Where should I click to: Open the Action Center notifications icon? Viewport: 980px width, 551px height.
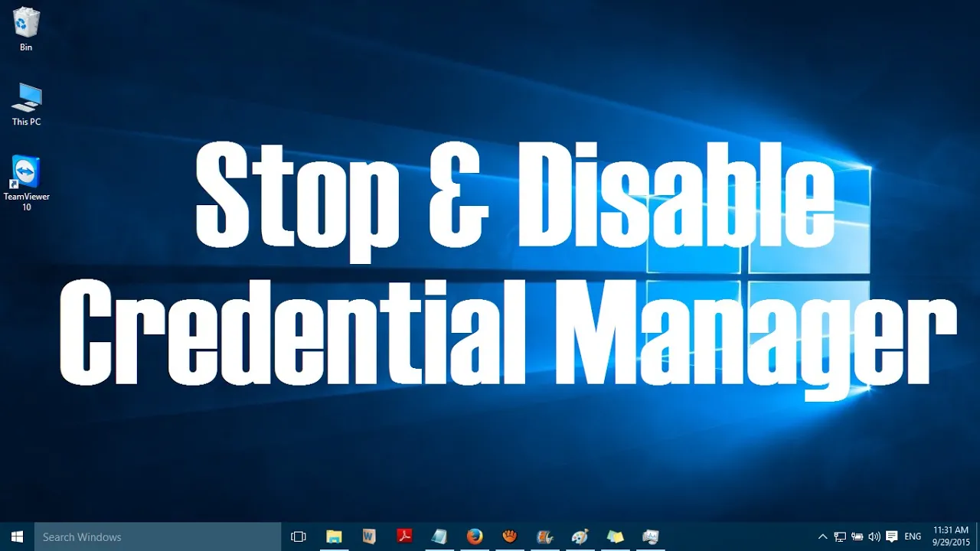[x=892, y=536]
